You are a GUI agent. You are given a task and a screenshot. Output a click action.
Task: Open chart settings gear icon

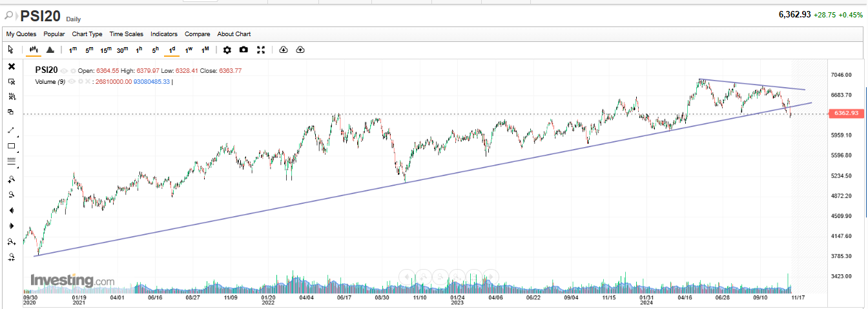[227, 50]
